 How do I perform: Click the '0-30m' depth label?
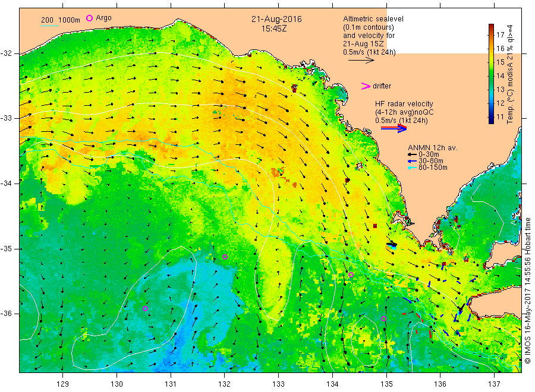point(429,154)
